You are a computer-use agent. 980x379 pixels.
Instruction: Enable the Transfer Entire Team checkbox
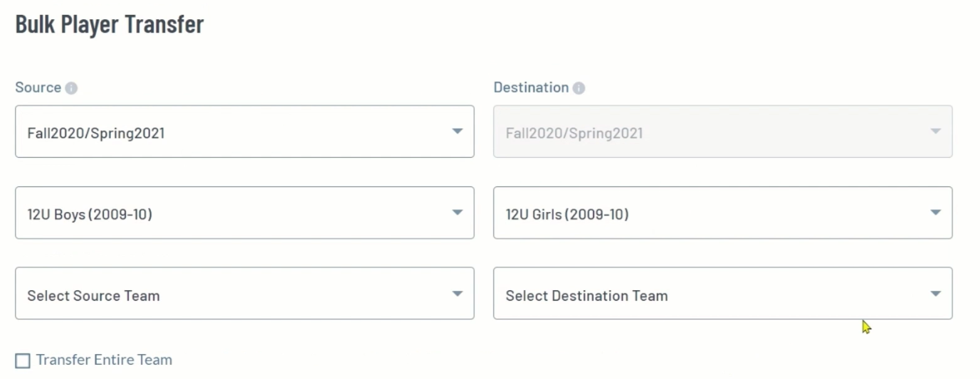tap(23, 361)
